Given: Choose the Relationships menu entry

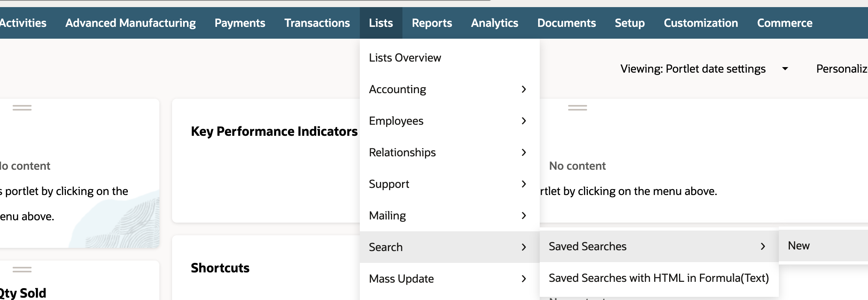Looking at the screenshot, I should [x=450, y=152].
